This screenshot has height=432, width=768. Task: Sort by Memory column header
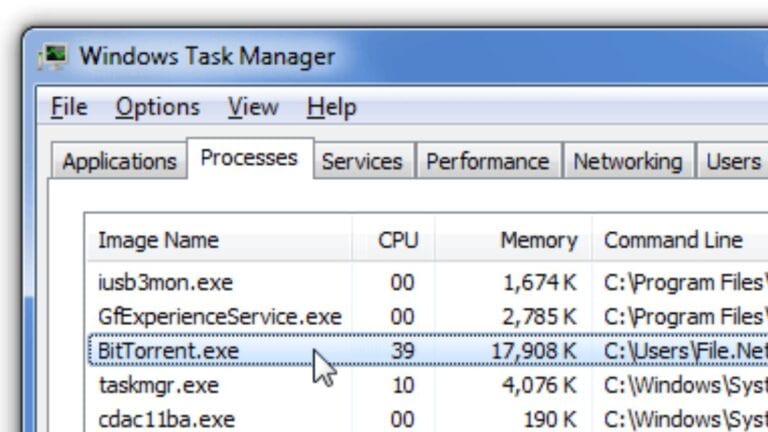539,240
